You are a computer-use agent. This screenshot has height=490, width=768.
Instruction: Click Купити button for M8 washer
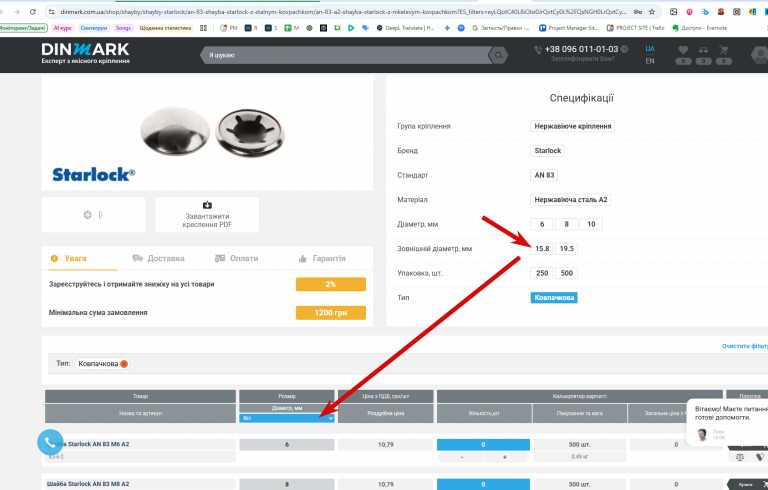(x=747, y=484)
